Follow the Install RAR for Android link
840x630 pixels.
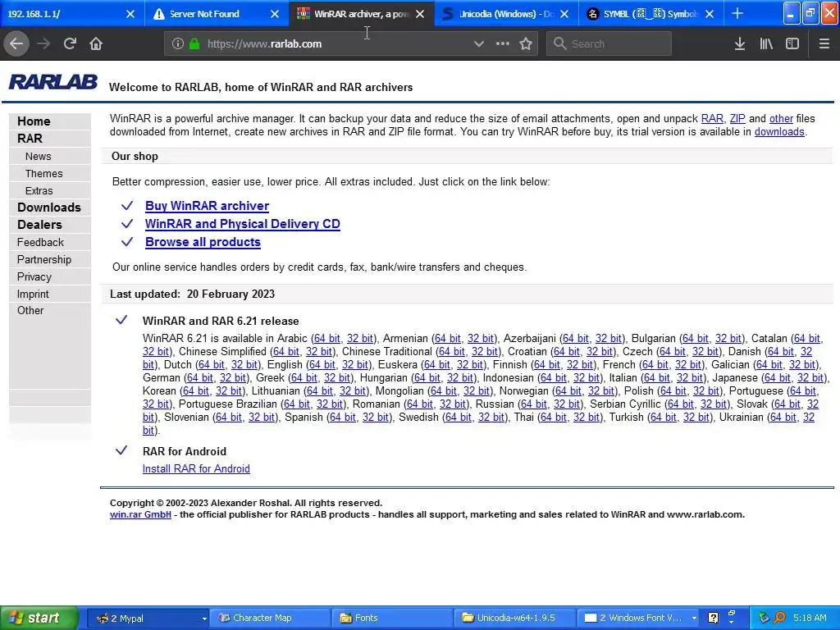click(196, 468)
